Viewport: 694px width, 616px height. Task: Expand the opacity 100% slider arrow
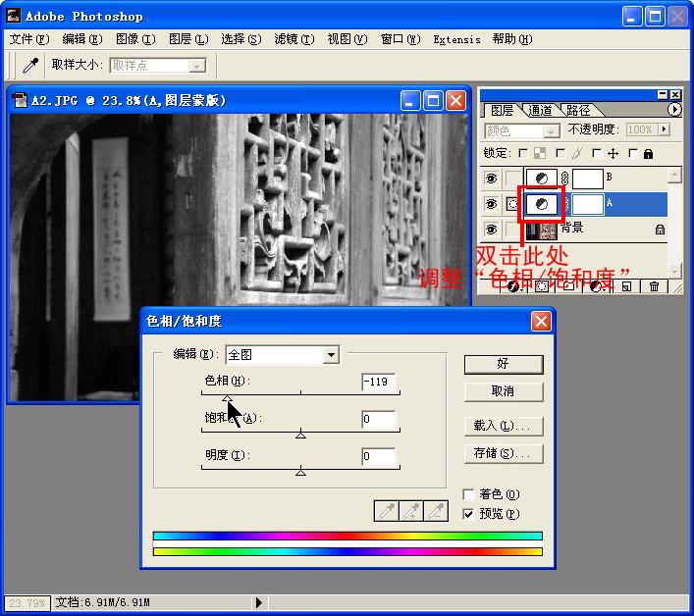pyautogui.click(x=664, y=129)
